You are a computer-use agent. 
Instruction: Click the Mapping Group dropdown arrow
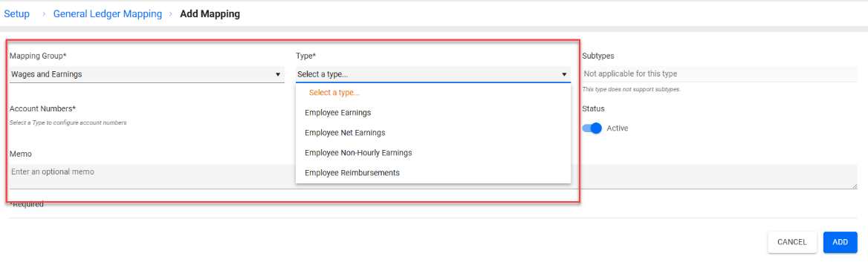(278, 74)
